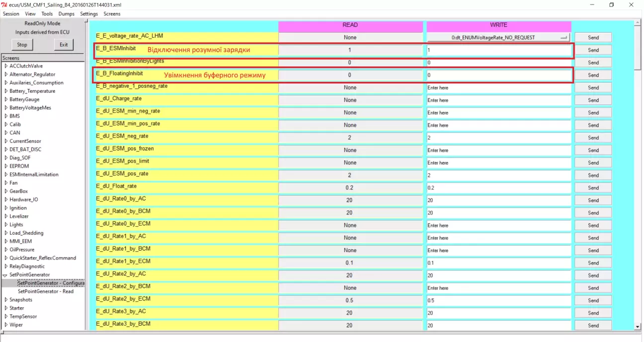Select SetPointGenerator - Read screen
Image resolution: width=644 pixels, height=342 pixels.
click(x=46, y=291)
